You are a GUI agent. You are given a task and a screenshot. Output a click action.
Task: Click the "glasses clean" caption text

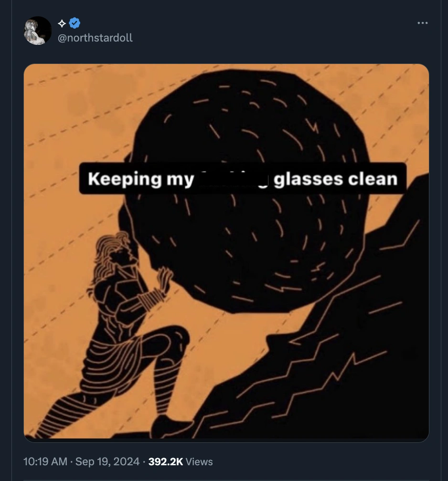click(x=336, y=179)
